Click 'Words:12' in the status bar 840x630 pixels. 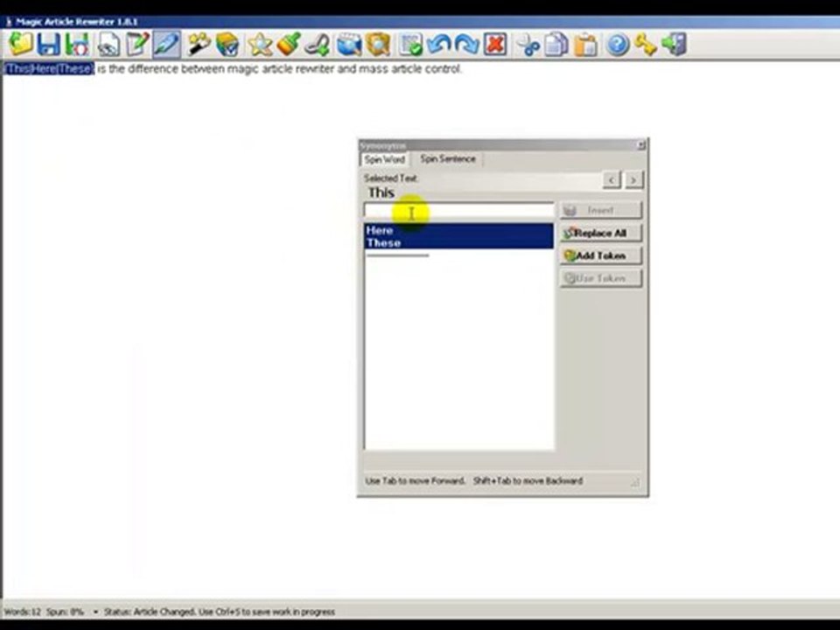point(23,612)
